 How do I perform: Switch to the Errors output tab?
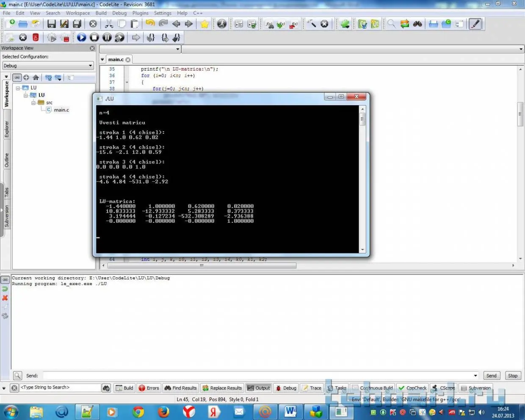pyautogui.click(x=149, y=388)
